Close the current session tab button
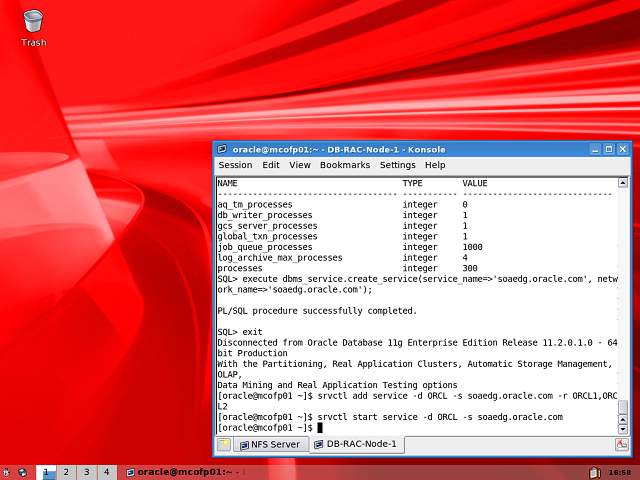Image resolution: width=640 pixels, height=480 pixels. 621,444
